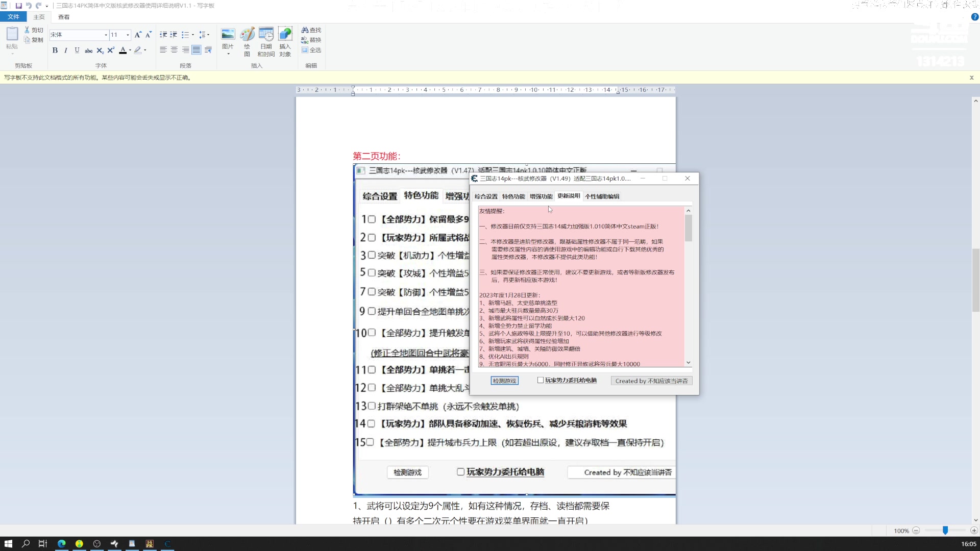Open the paragraph settings dialog icon

(x=208, y=50)
